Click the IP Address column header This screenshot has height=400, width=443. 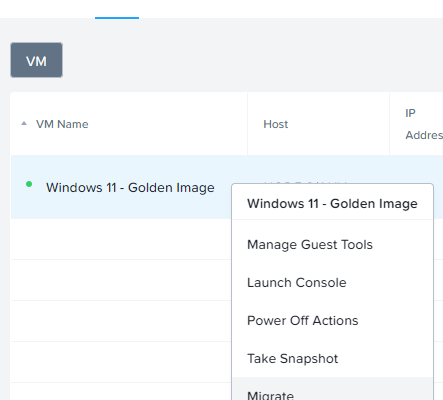click(x=424, y=124)
